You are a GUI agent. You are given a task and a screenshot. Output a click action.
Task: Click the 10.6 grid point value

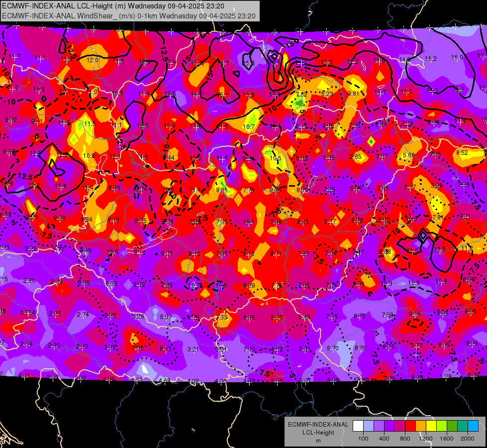pyautogui.click(x=414, y=282)
